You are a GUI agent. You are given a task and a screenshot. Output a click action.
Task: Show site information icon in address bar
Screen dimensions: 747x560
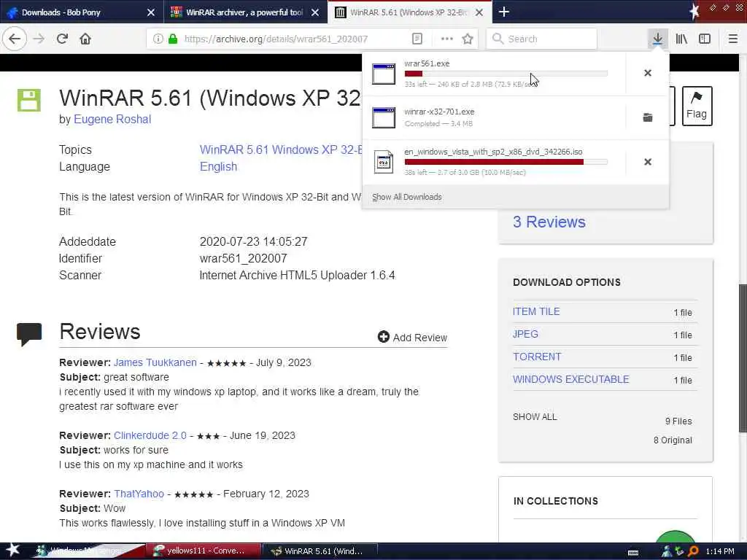(x=158, y=39)
